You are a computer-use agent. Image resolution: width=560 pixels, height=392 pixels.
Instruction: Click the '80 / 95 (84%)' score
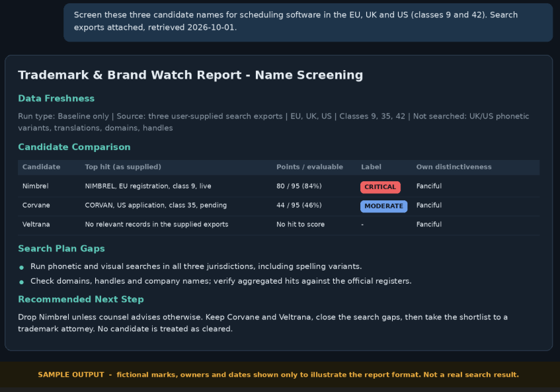299,186
